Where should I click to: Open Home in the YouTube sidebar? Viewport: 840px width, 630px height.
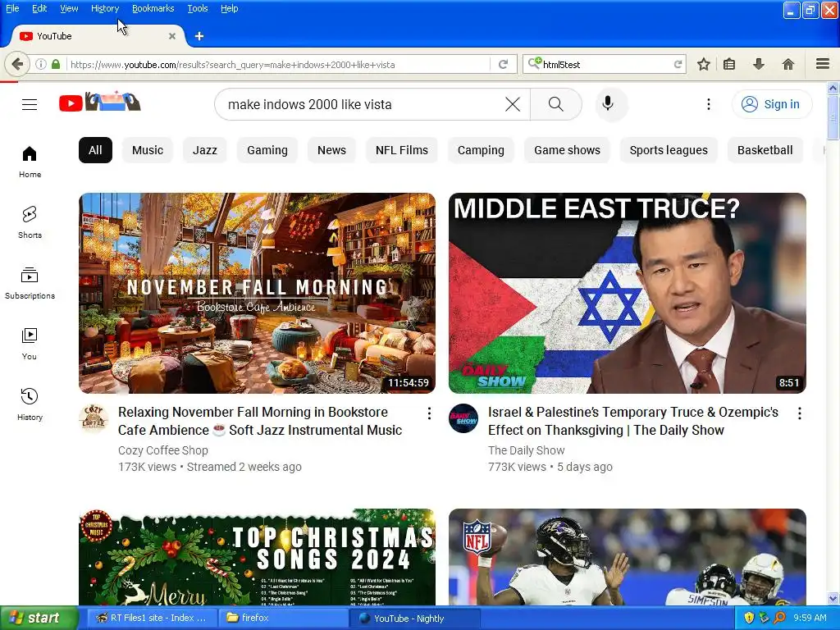tap(30, 162)
